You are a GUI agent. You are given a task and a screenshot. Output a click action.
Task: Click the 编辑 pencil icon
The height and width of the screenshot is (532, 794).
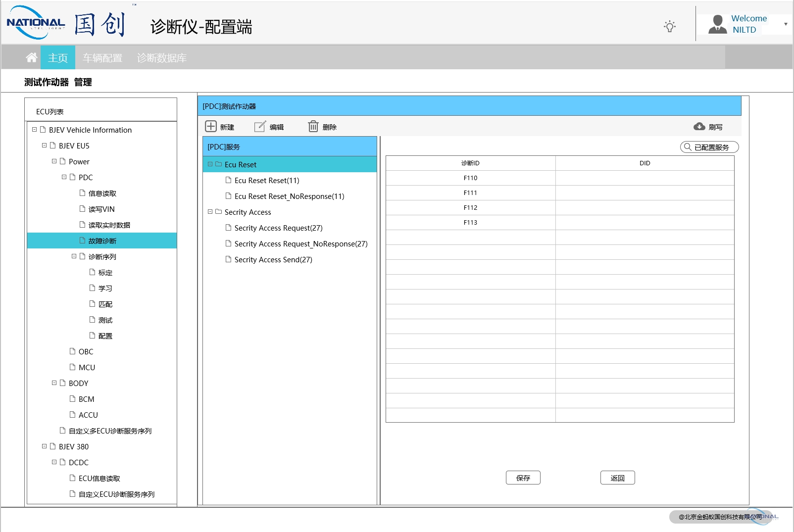[x=260, y=127]
